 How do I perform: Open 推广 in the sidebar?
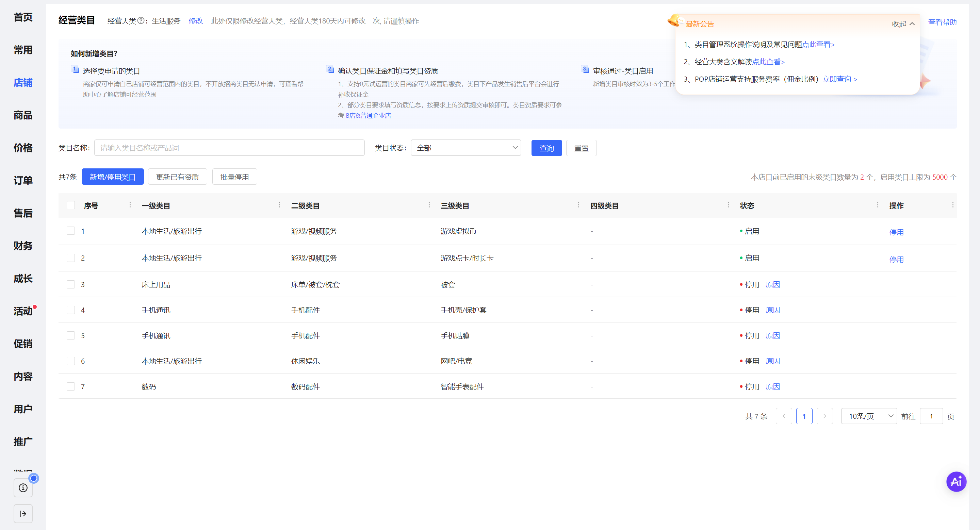point(23,442)
